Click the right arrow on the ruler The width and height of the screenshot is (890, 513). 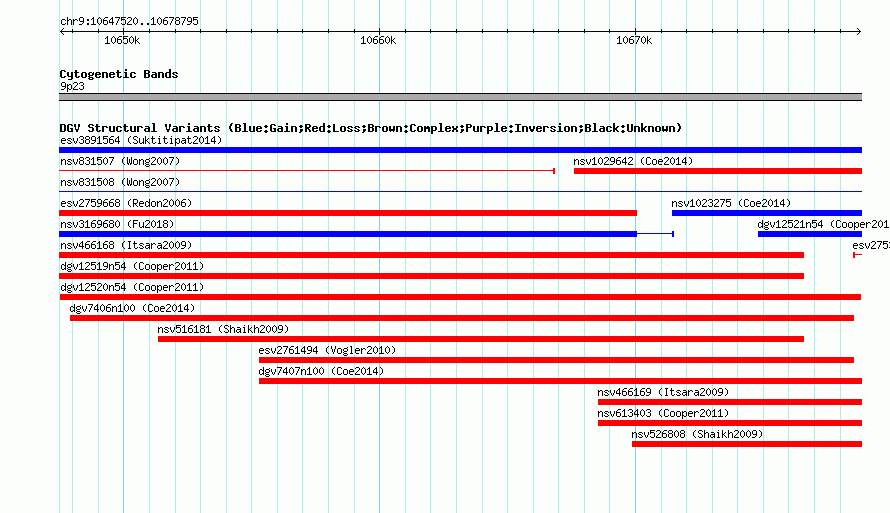(859, 31)
